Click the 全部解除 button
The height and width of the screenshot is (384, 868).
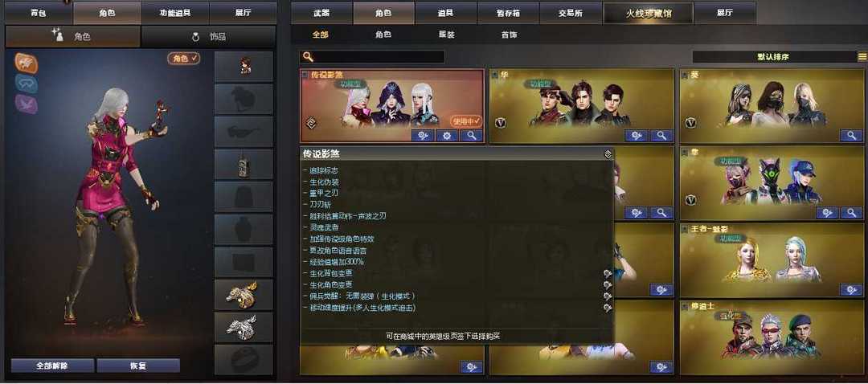52,366
